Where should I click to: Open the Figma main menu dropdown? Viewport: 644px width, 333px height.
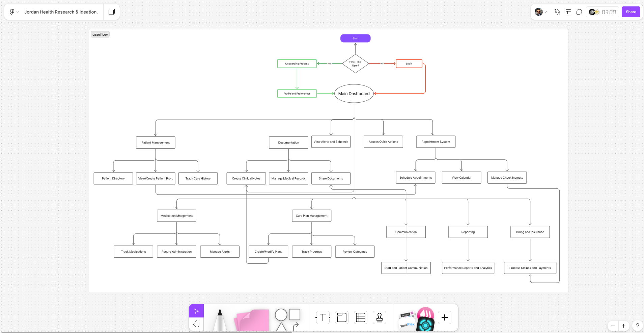coord(14,12)
